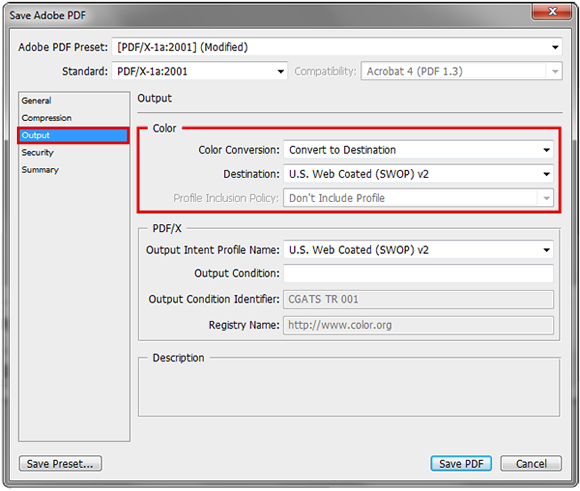Close the dialog with the X button
The height and width of the screenshot is (491, 580).
pyautogui.click(x=552, y=12)
